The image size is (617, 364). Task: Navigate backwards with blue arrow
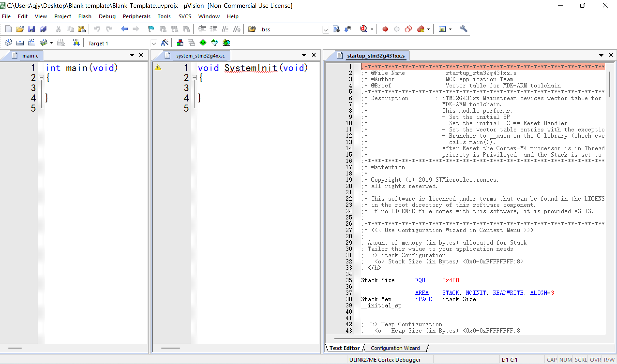click(124, 29)
